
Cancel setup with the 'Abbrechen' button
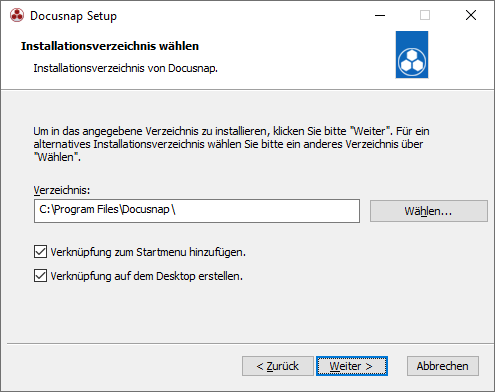443,366
